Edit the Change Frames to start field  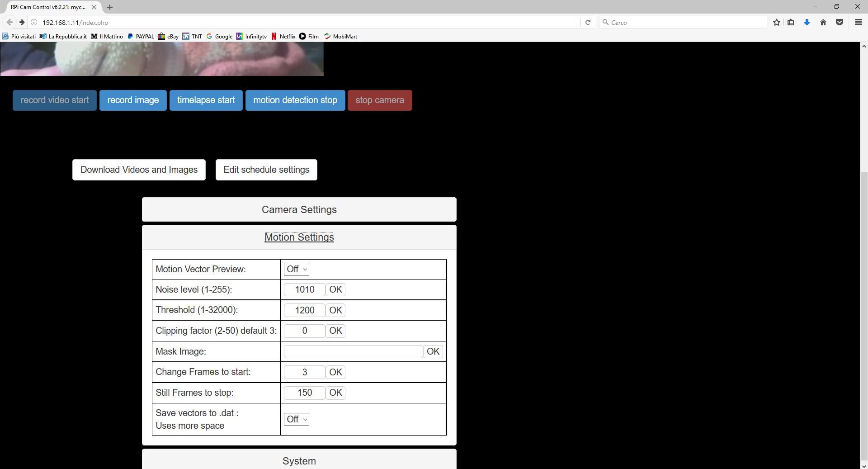[305, 372]
